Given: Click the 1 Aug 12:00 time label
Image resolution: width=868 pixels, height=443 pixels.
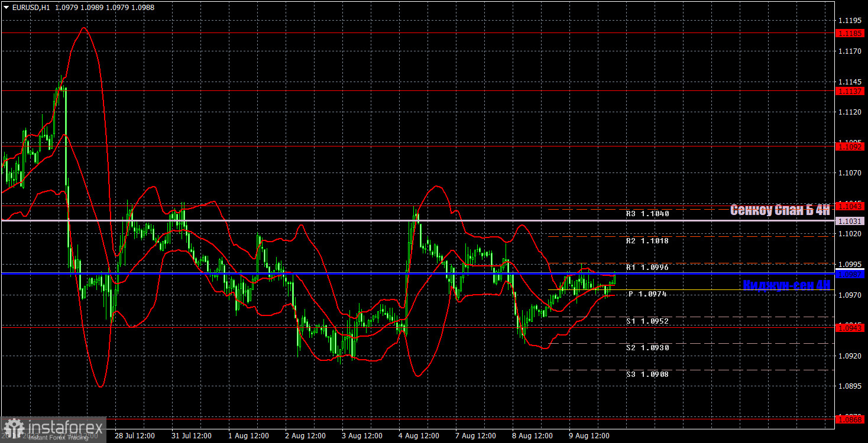Looking at the screenshot, I should coord(248,436).
